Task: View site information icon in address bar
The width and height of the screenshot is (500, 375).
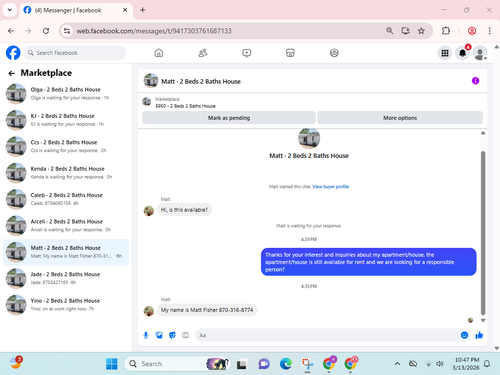Action: click(67, 31)
